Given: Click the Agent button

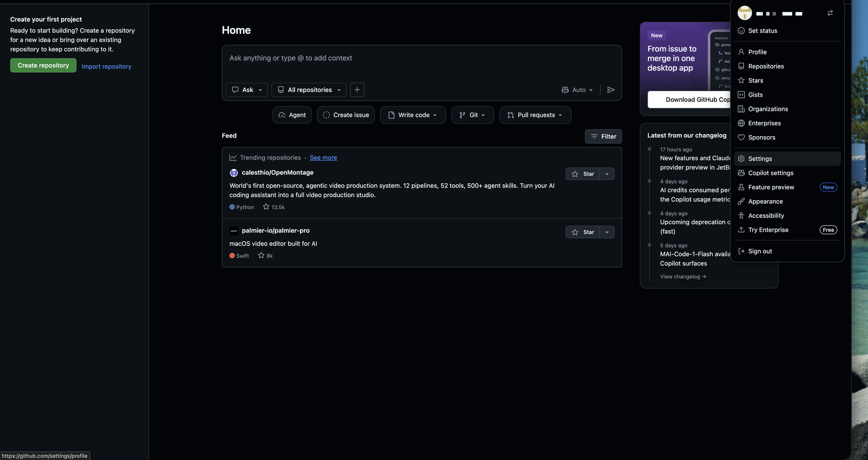Looking at the screenshot, I should pos(292,115).
